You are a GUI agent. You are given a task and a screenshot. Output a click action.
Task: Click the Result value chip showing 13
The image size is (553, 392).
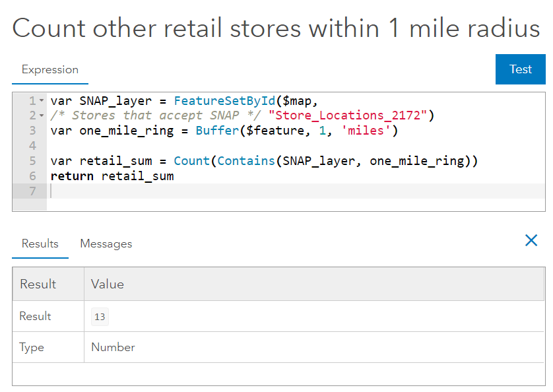click(100, 317)
